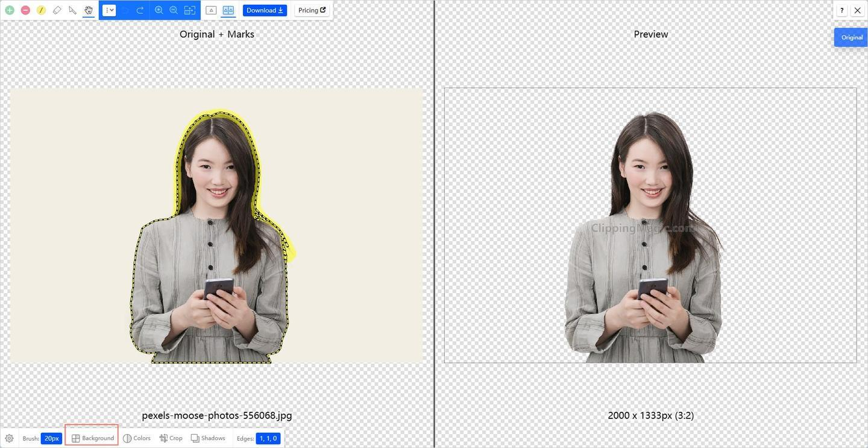Activate the Pan hand tool

89,10
